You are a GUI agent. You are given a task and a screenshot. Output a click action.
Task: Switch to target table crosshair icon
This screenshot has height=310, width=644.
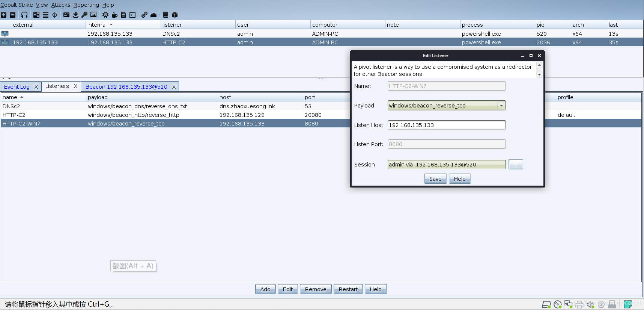54,15
